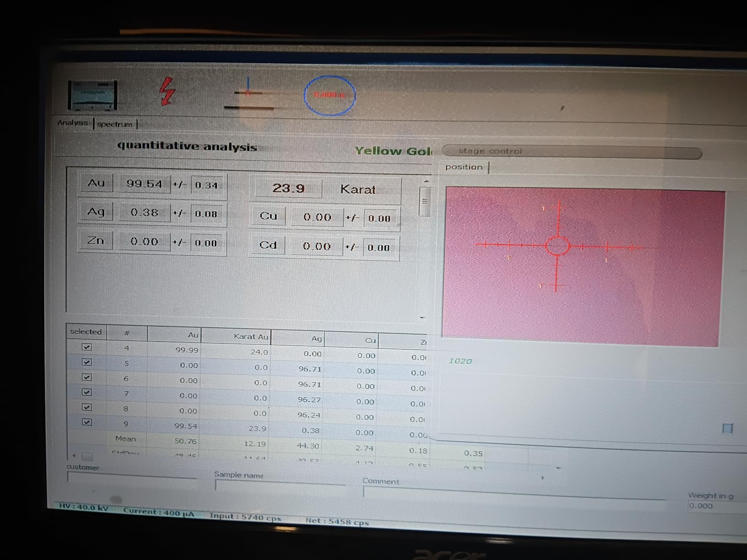Toggle checkbox for measurement row 7
This screenshot has height=560, width=747.
click(x=87, y=392)
